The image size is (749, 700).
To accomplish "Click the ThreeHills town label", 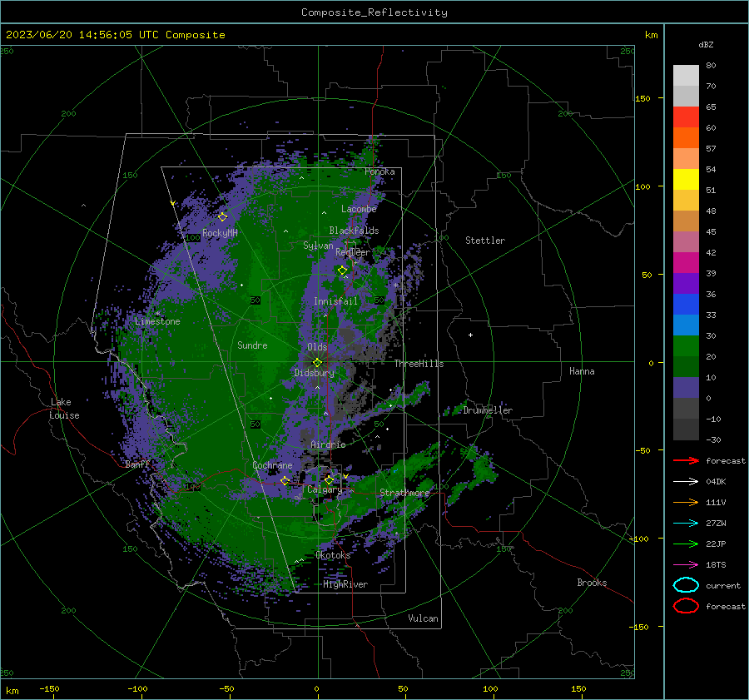I will pos(419,364).
